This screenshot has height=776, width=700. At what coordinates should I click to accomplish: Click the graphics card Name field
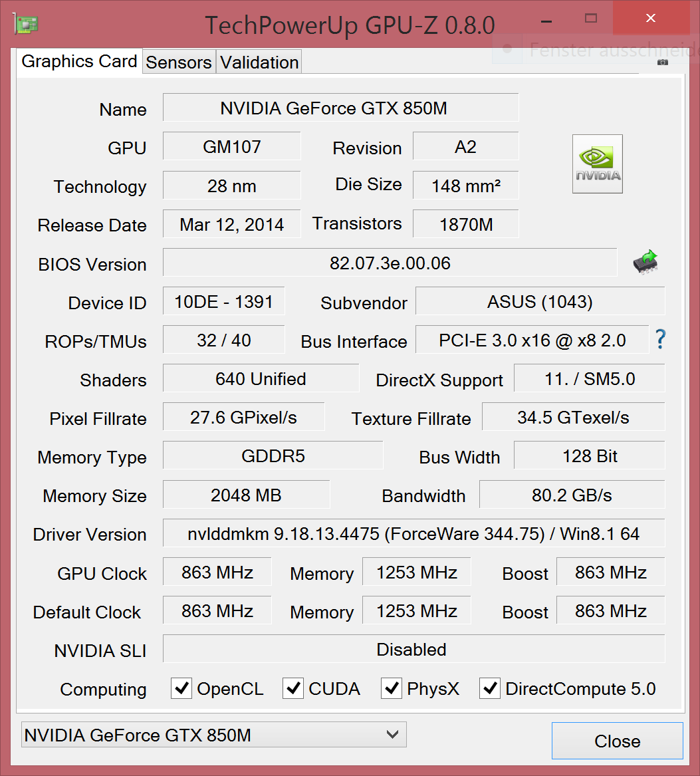340,108
